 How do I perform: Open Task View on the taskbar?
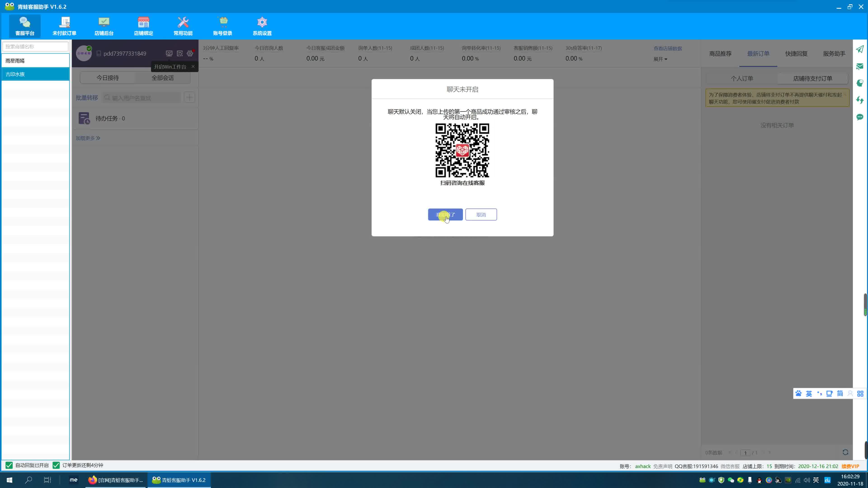pos(47,480)
